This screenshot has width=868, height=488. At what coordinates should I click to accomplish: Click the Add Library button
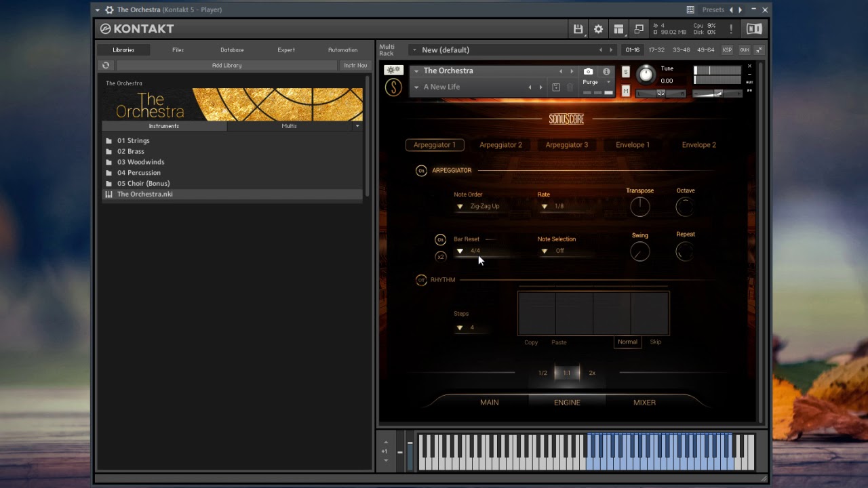(226, 66)
